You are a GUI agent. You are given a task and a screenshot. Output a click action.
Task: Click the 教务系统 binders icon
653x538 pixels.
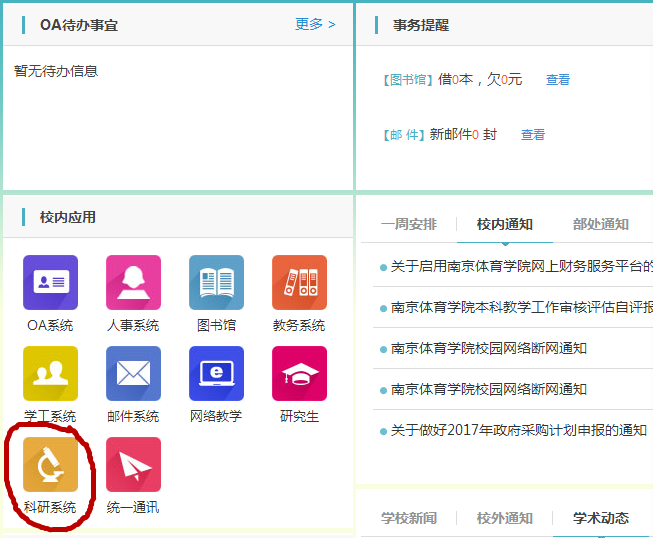coord(299,283)
